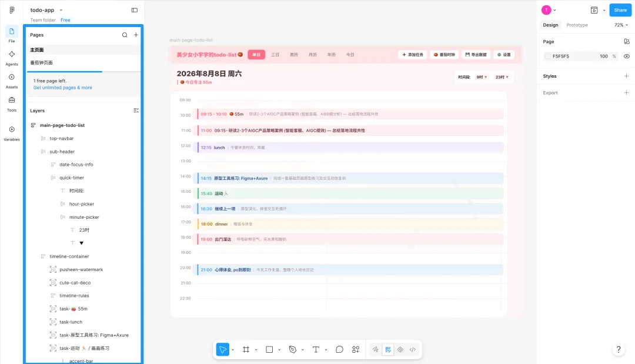Click the Layers panel options icon
Viewport: 635px width, 364px height.
(x=136, y=111)
